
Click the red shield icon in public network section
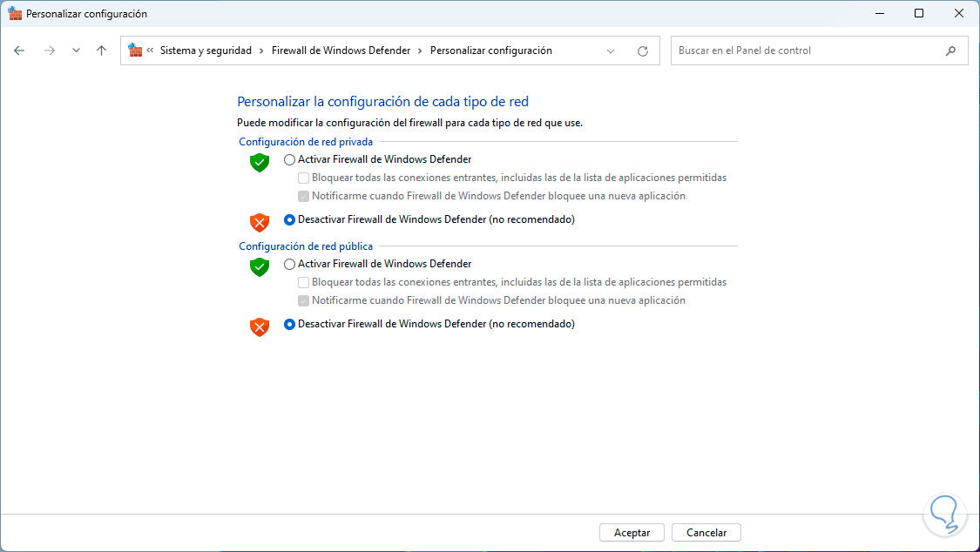(260, 326)
